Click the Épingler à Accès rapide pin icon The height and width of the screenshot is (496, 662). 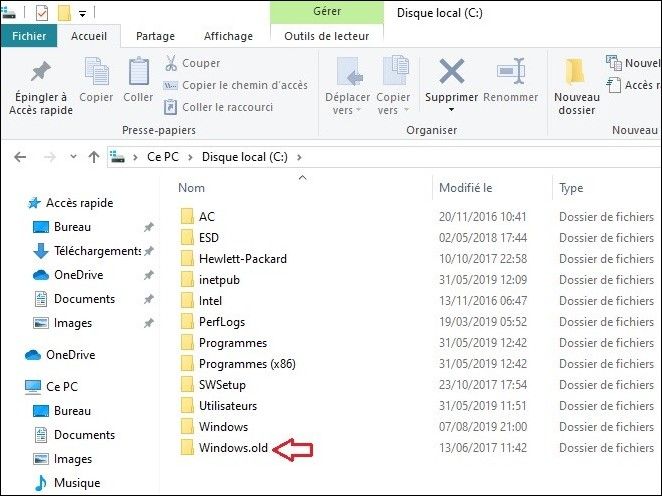click(41, 71)
